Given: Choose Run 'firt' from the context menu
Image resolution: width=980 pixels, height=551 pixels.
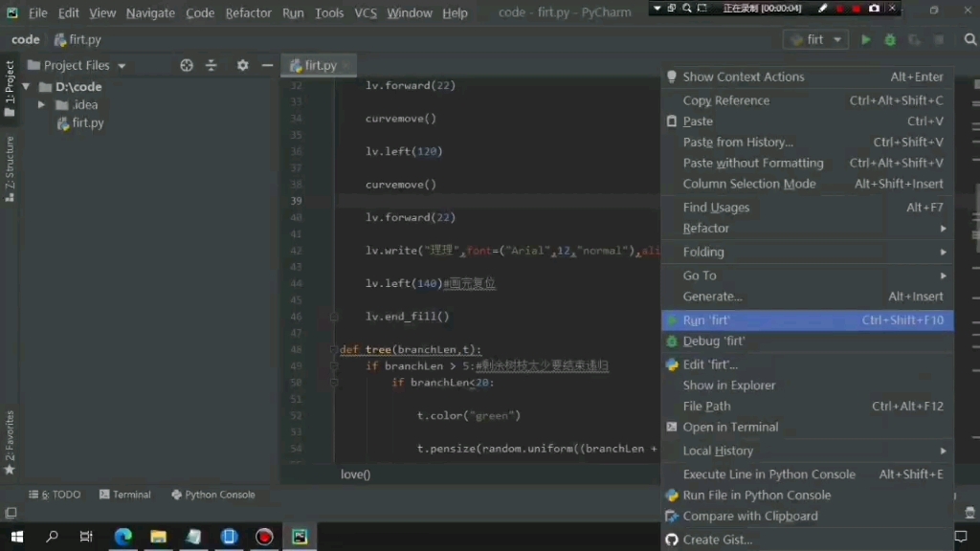Looking at the screenshot, I should [x=706, y=320].
